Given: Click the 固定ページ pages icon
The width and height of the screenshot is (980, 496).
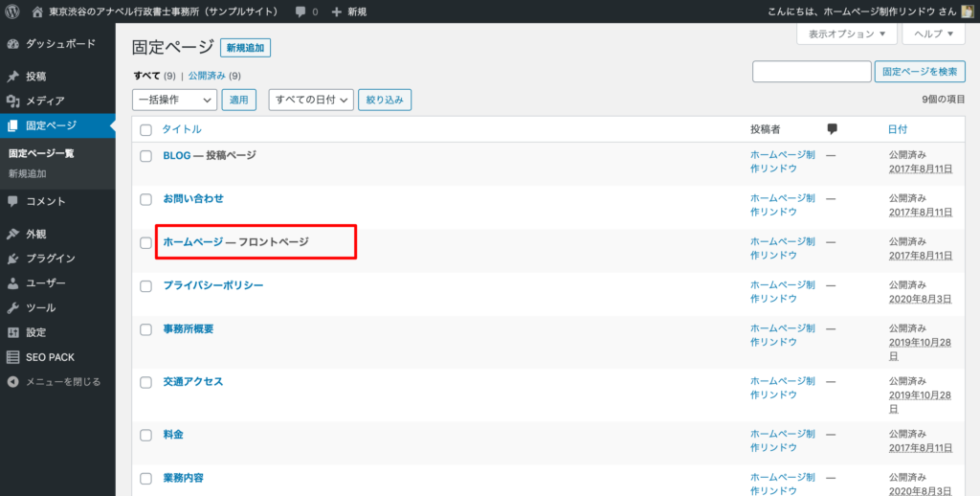Looking at the screenshot, I should (13, 125).
